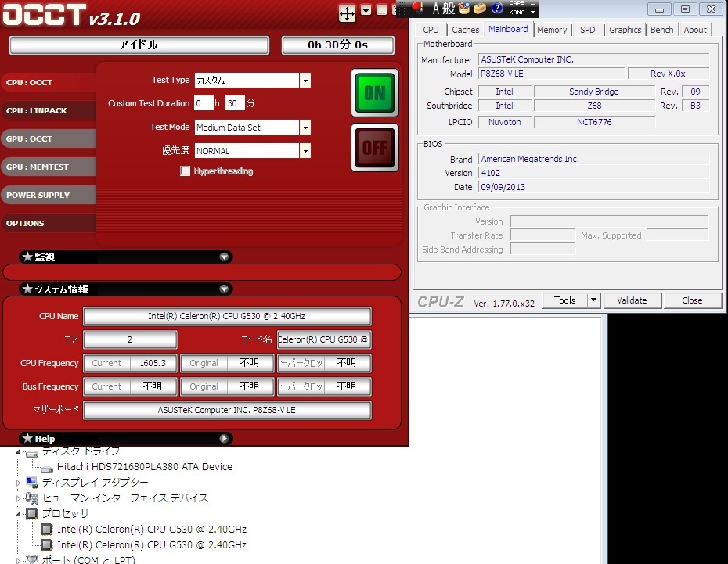Select the CPU : LINPACK test tab
This screenshot has height=564, width=728.
click(49, 110)
